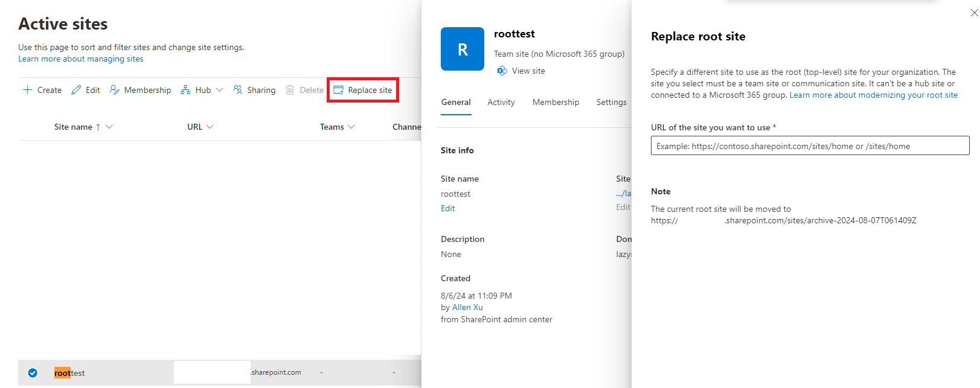Click the roottest site R logo tile
Screen dimensions: 980x388
tap(463, 49)
